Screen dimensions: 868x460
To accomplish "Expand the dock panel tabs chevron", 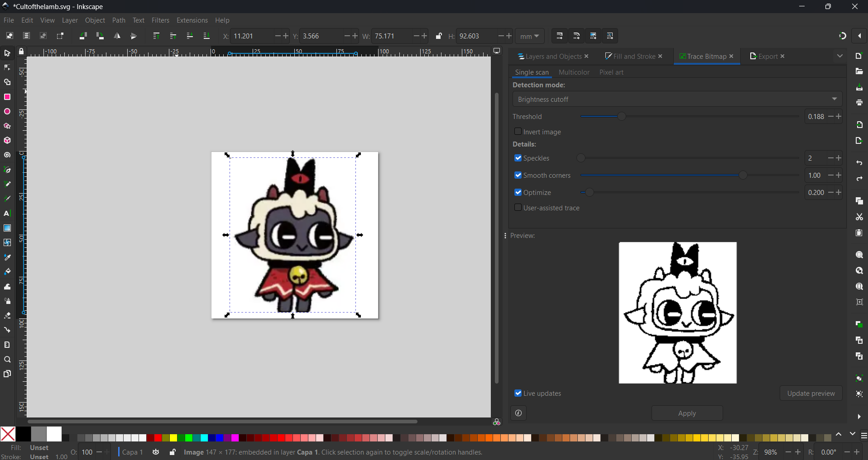I will click(x=840, y=56).
